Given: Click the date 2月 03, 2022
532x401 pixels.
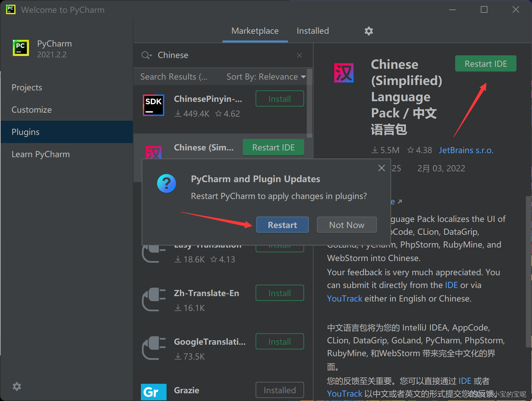Looking at the screenshot, I should [441, 169].
